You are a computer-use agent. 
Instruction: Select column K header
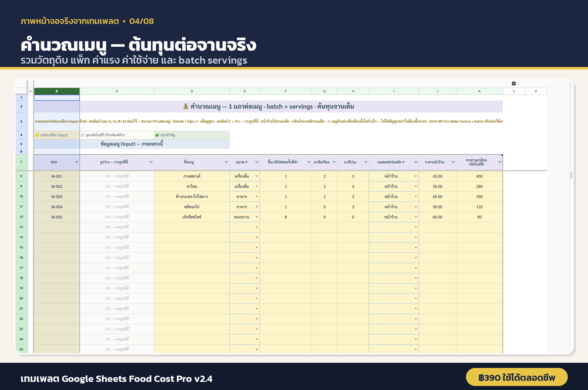[x=479, y=91]
